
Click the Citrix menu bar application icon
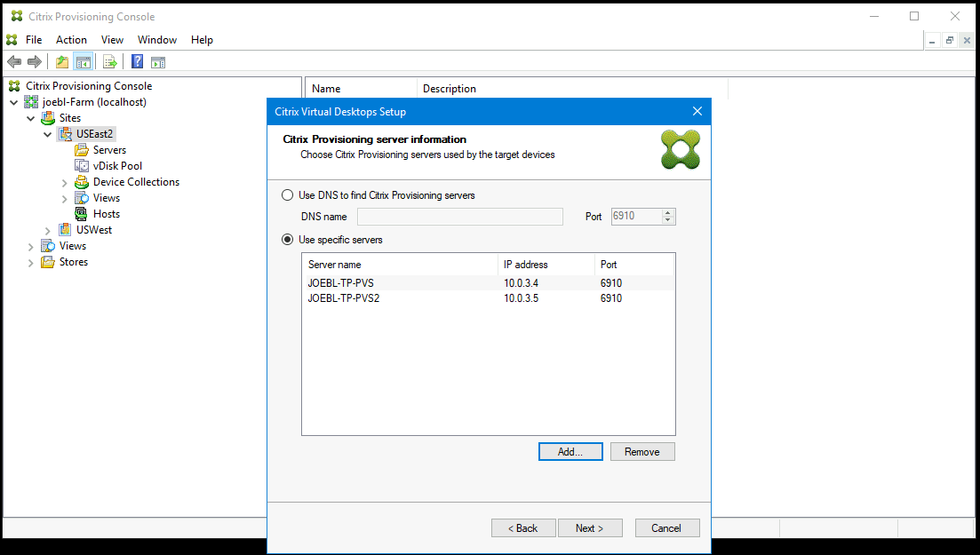coord(12,39)
